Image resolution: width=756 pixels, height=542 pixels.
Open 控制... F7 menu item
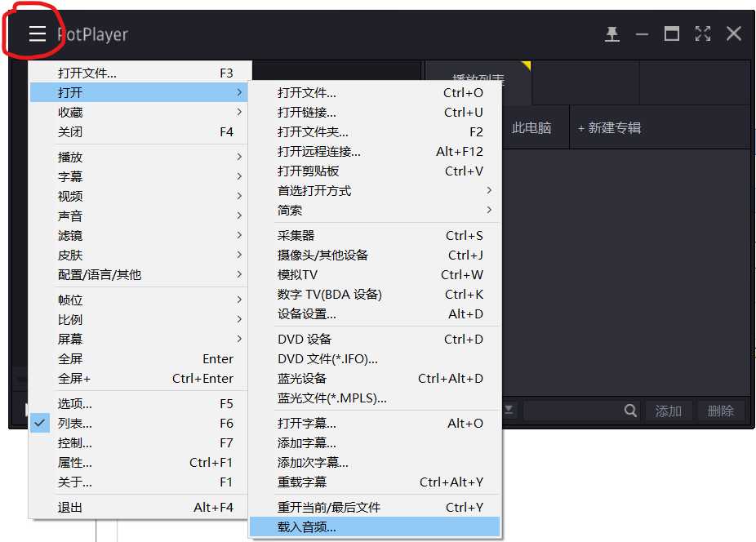(139, 442)
